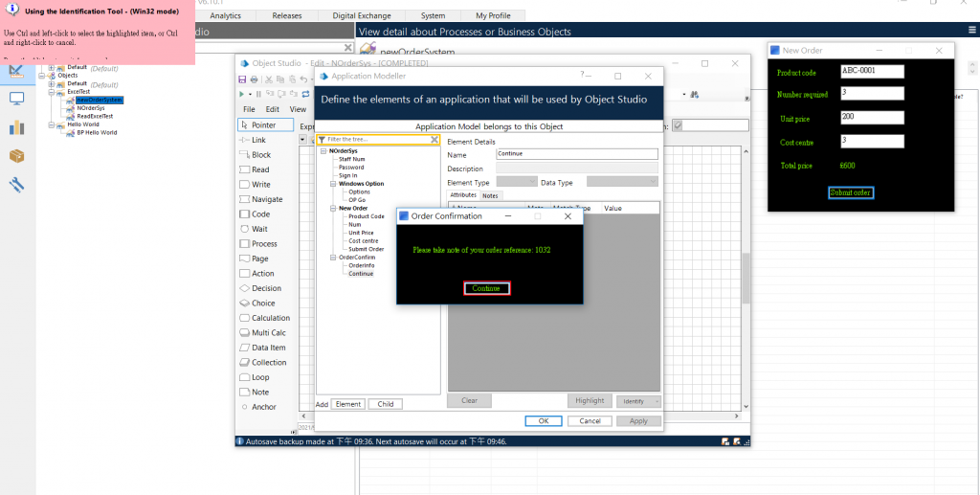Click Continue in Order Confirmation window
980x495 pixels.
[x=486, y=288]
